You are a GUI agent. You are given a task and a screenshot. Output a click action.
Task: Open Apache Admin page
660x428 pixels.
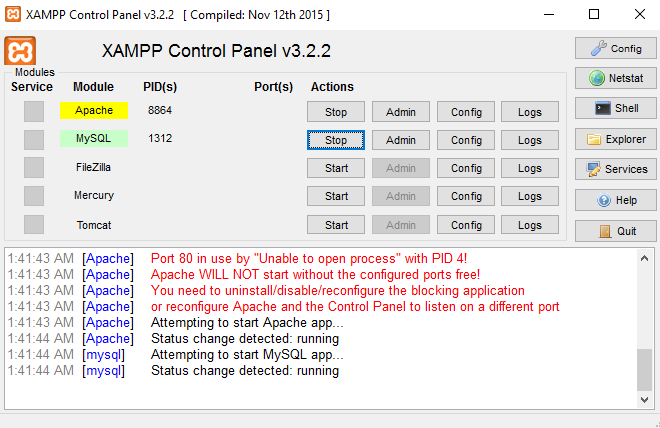coord(401,112)
